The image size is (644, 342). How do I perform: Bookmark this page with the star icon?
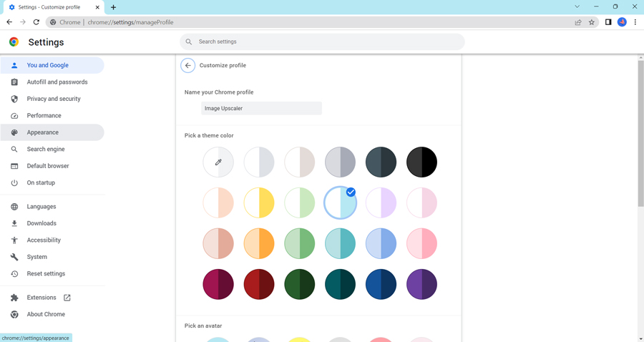click(592, 22)
